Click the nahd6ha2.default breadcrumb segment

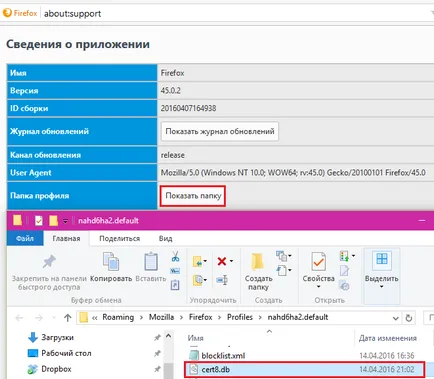pyautogui.click(x=298, y=317)
